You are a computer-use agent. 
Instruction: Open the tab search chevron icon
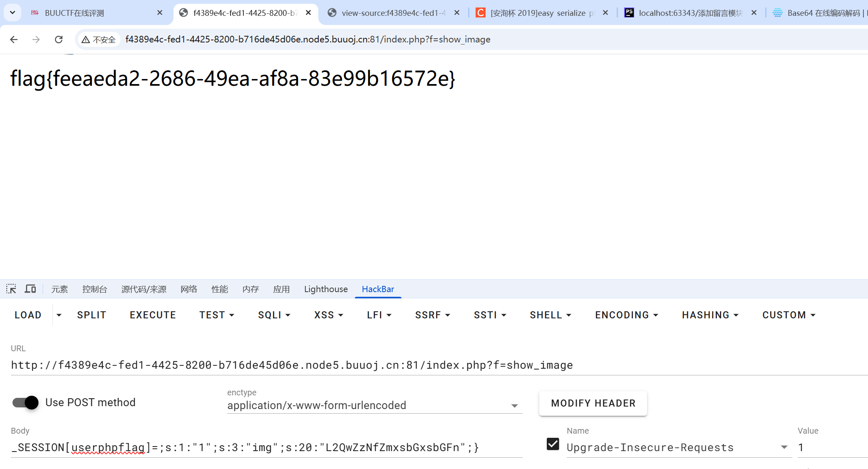12,12
